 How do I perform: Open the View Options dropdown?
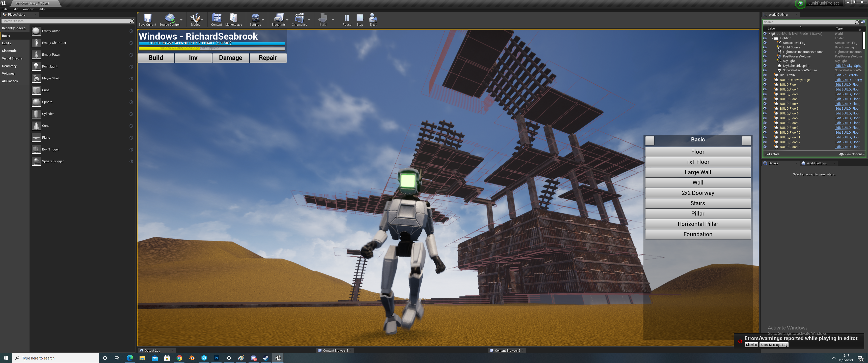tap(852, 154)
